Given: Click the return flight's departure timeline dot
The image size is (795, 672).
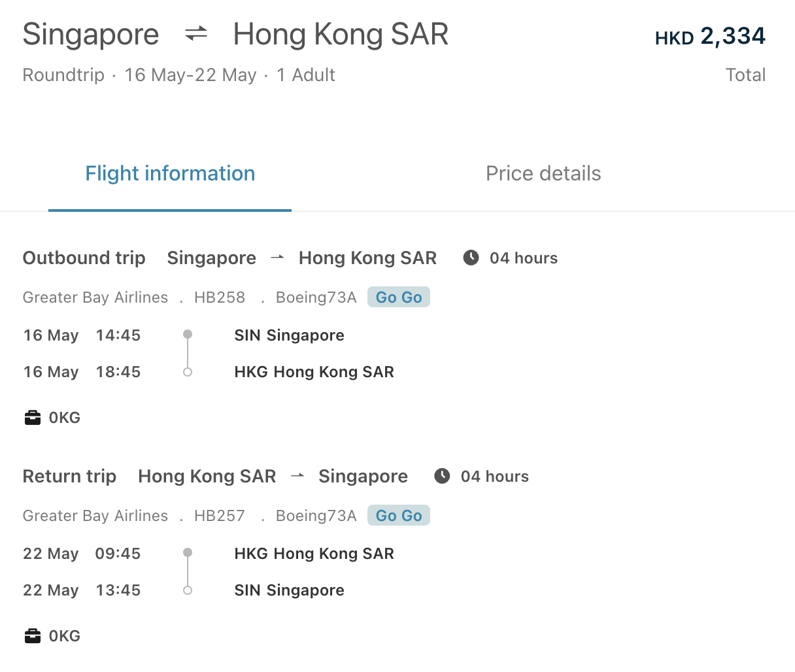Looking at the screenshot, I should pos(188,551).
